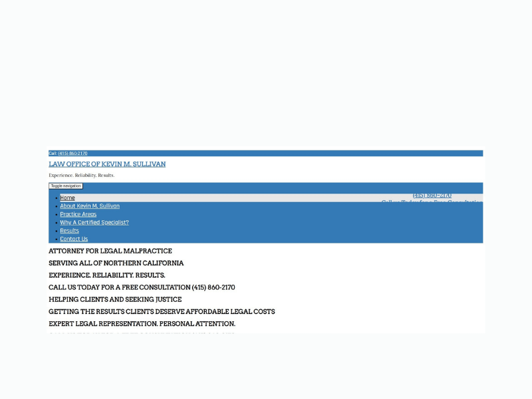Open the Contact Us menu link

pyautogui.click(x=74, y=239)
